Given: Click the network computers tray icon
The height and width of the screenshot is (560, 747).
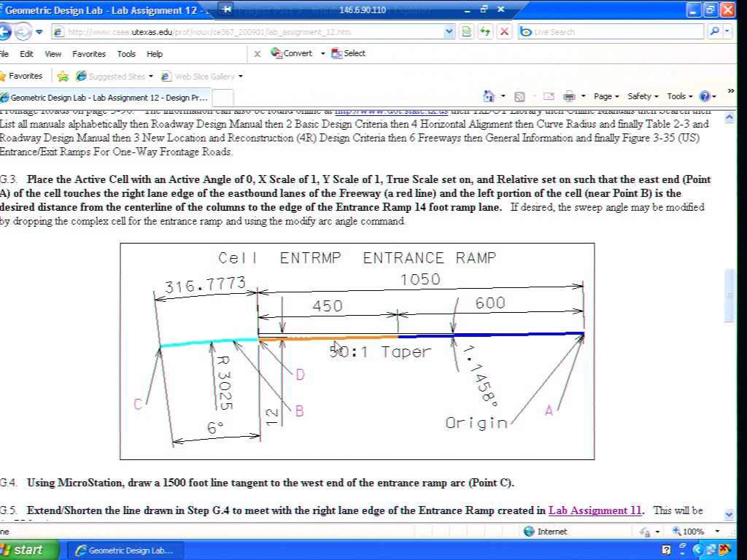Looking at the screenshot, I should pyautogui.click(x=712, y=551).
